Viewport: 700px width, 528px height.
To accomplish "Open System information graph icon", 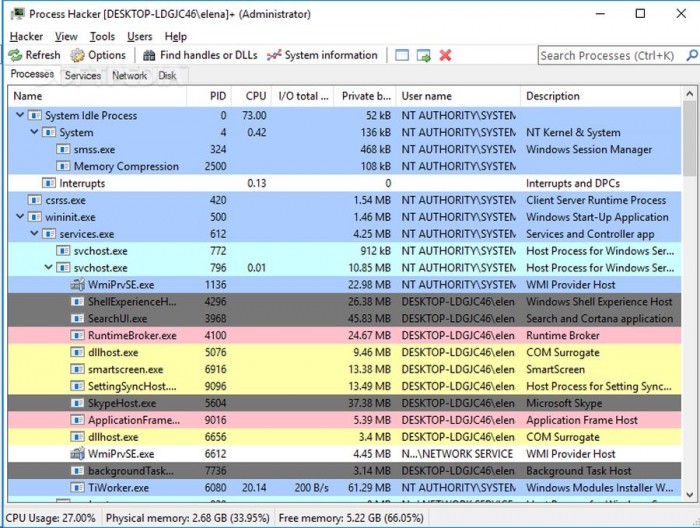I will tap(274, 55).
